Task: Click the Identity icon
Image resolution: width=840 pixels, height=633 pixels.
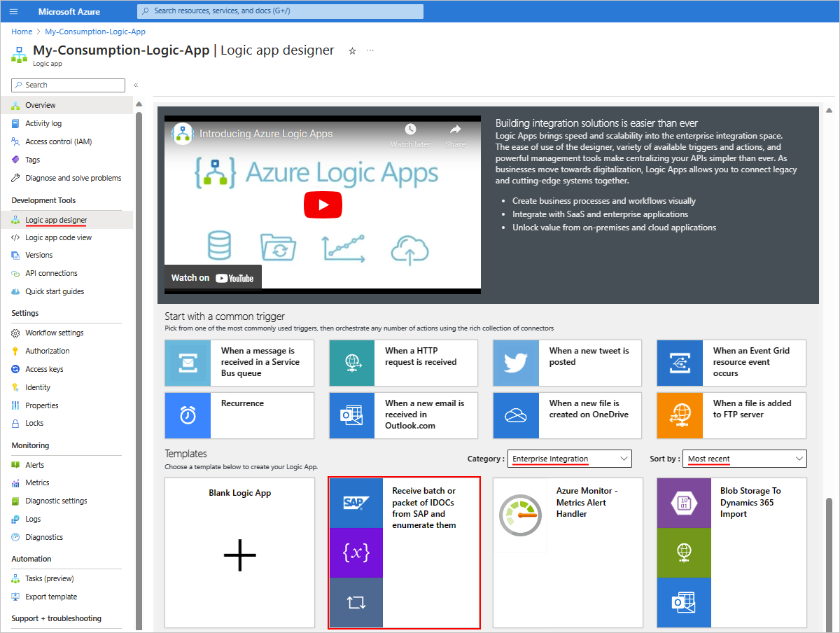Action: 16,387
